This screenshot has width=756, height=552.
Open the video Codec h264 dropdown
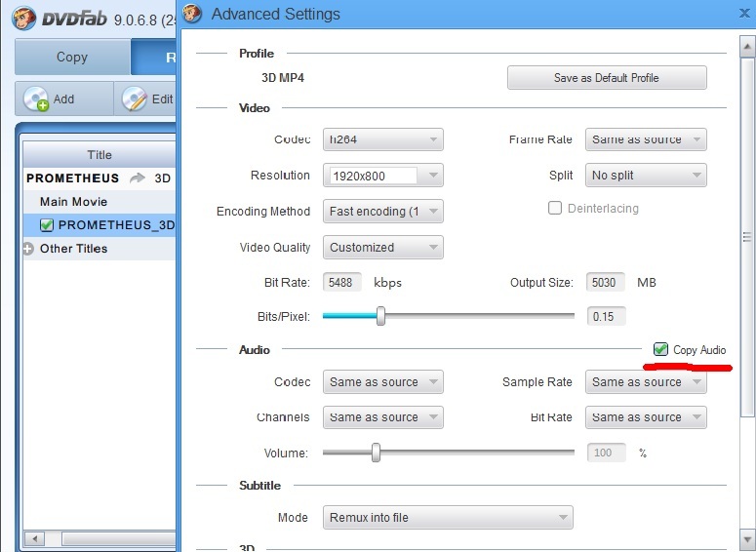(382, 139)
